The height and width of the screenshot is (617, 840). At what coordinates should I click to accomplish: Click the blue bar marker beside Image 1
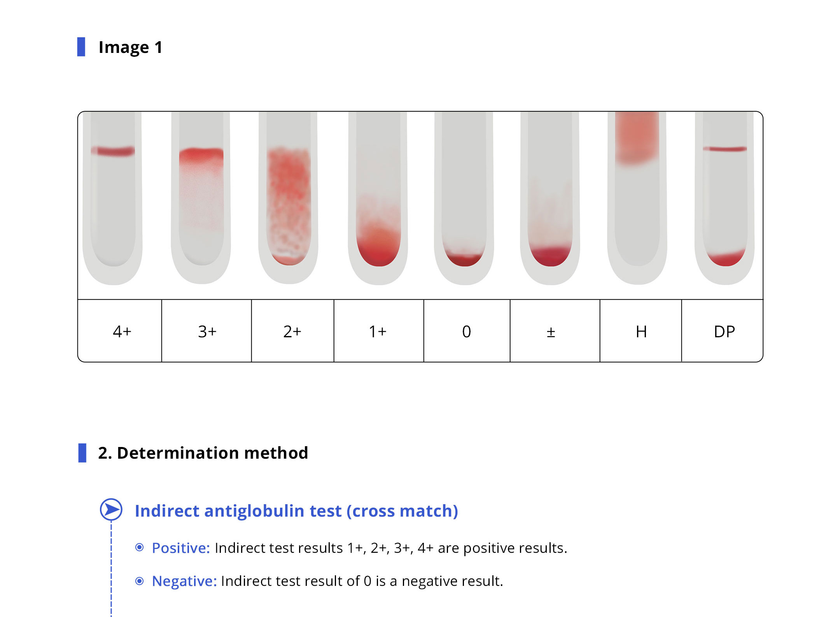pos(81,47)
